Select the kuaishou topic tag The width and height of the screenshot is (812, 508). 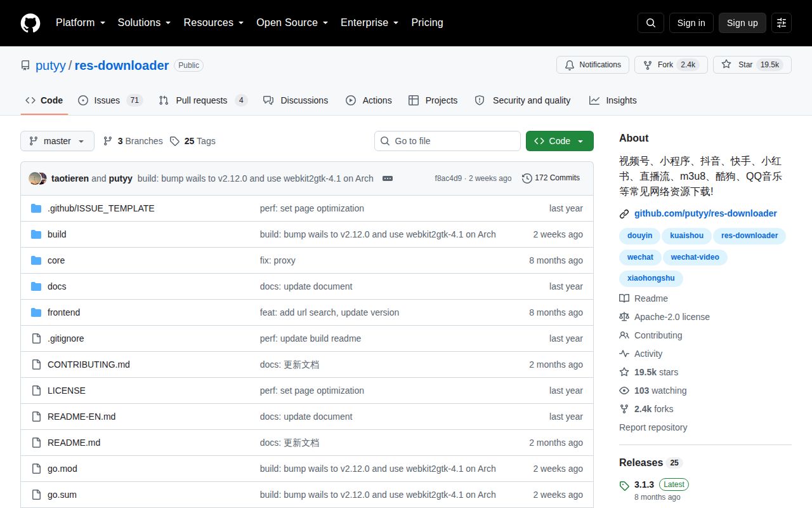pyautogui.click(x=687, y=236)
